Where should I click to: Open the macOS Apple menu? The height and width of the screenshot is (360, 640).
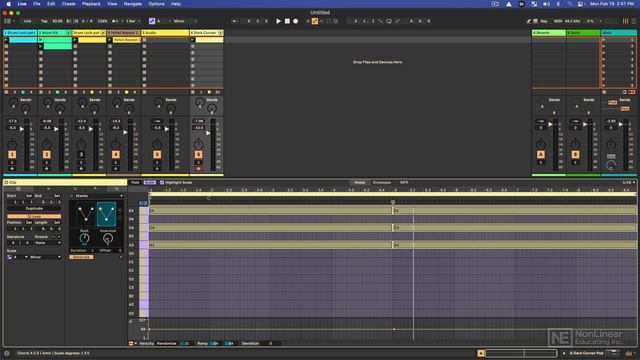pyautogui.click(x=9, y=4)
